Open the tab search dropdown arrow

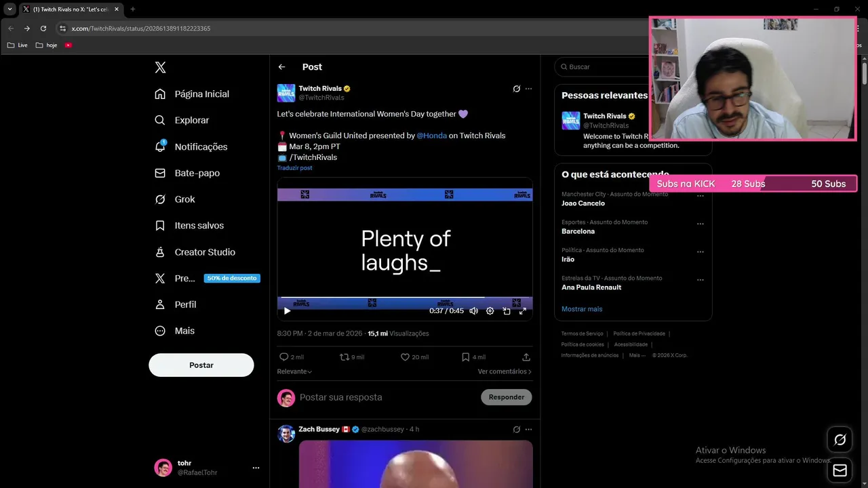point(9,9)
